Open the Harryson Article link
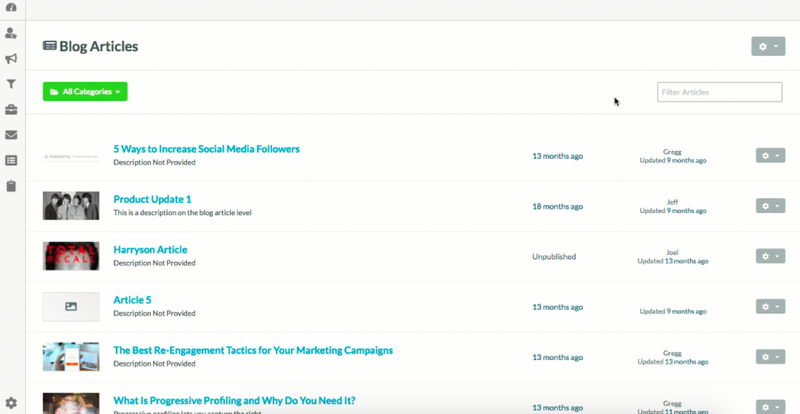The width and height of the screenshot is (800, 414). pyautogui.click(x=151, y=250)
